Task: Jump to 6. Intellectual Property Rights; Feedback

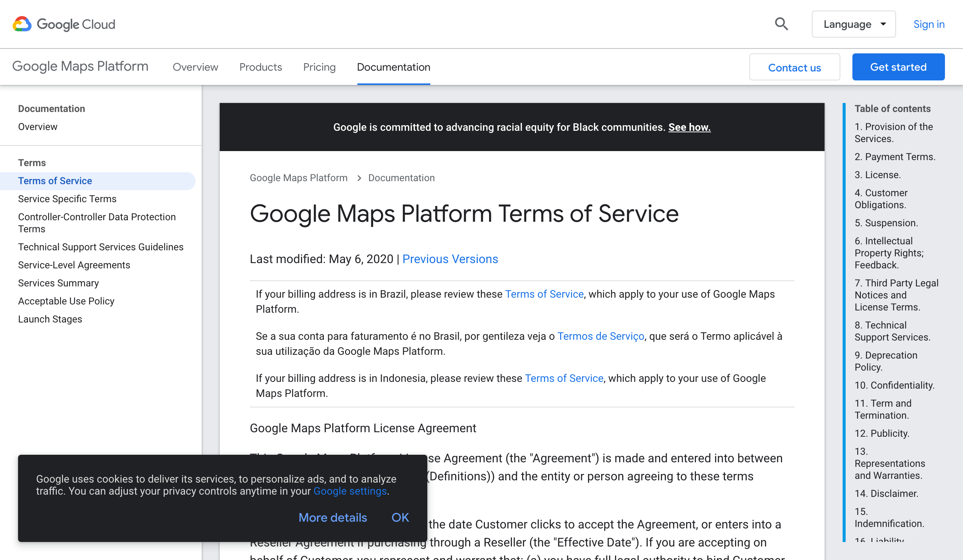Action: (889, 253)
